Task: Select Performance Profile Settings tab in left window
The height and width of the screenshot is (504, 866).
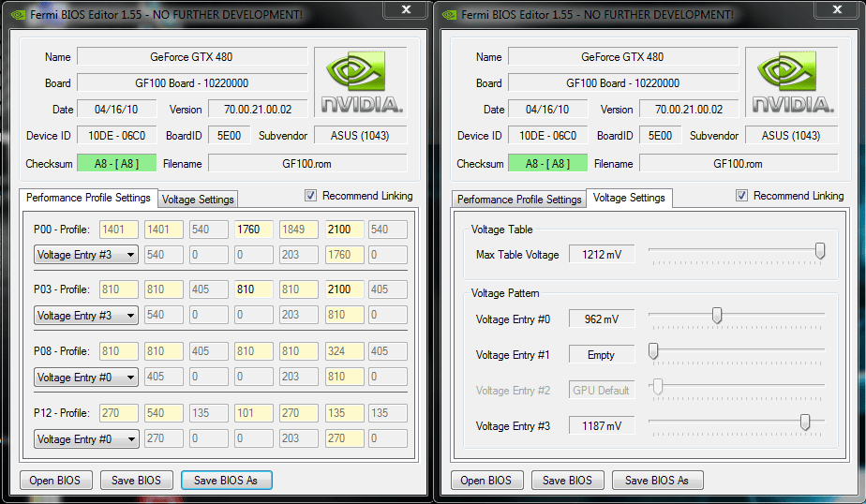Action: (x=88, y=198)
